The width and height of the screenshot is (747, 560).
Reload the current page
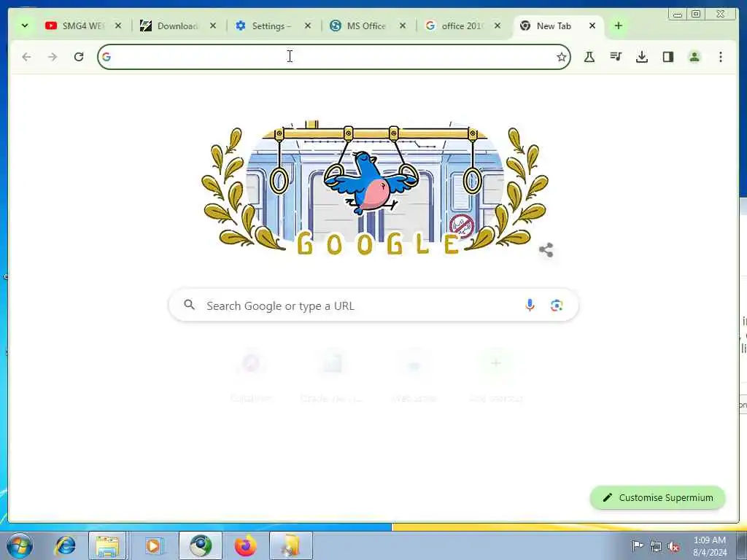(79, 57)
